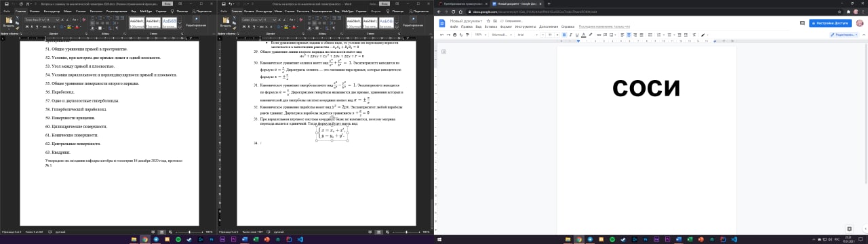Click Поделиться in left Word window
This screenshot has height=244, width=868.
click(201, 11)
